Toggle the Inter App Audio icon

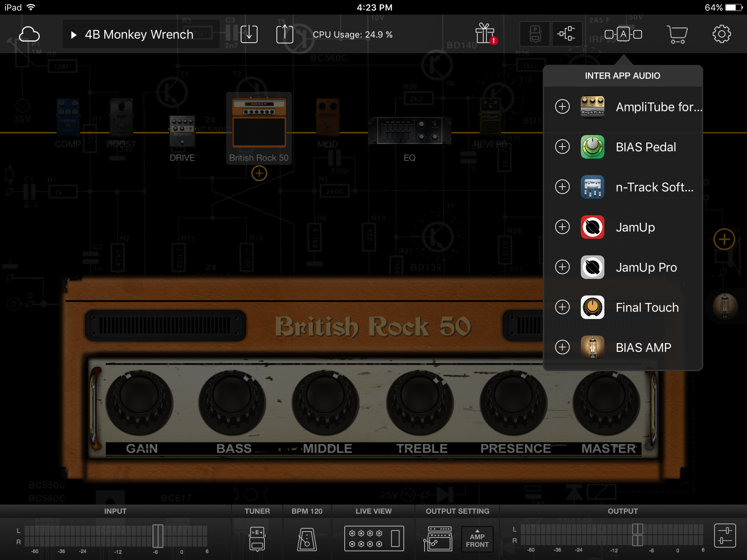(623, 34)
